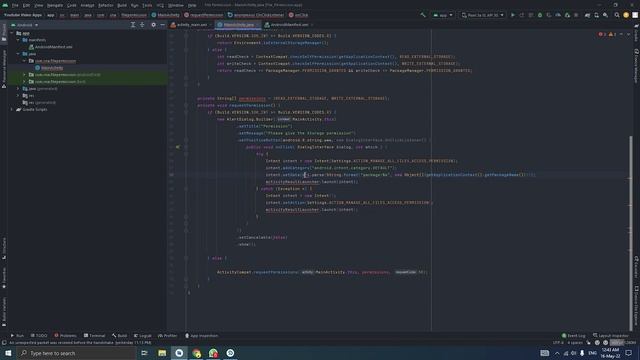
Task: Open the Android project view dropdown
Action: tap(25, 25)
